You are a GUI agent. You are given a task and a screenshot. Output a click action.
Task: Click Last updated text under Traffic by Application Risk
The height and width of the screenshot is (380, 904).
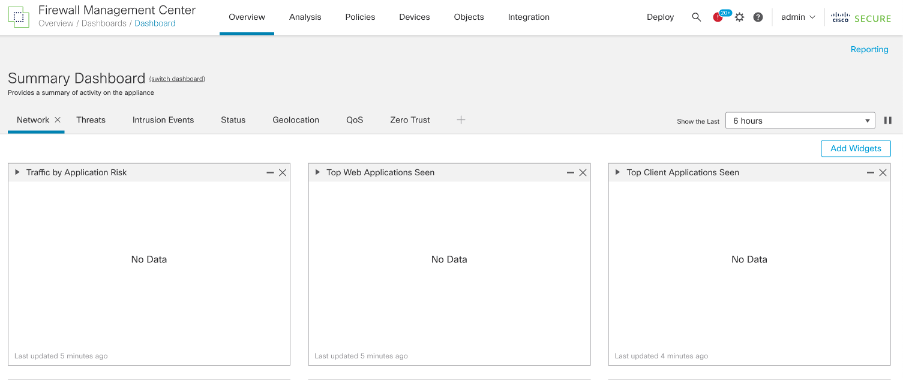(x=61, y=356)
